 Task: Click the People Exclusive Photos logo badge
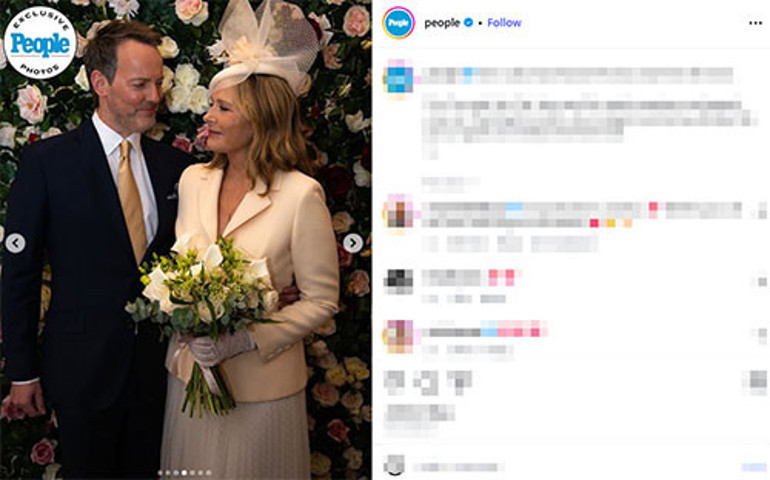click(x=40, y=43)
